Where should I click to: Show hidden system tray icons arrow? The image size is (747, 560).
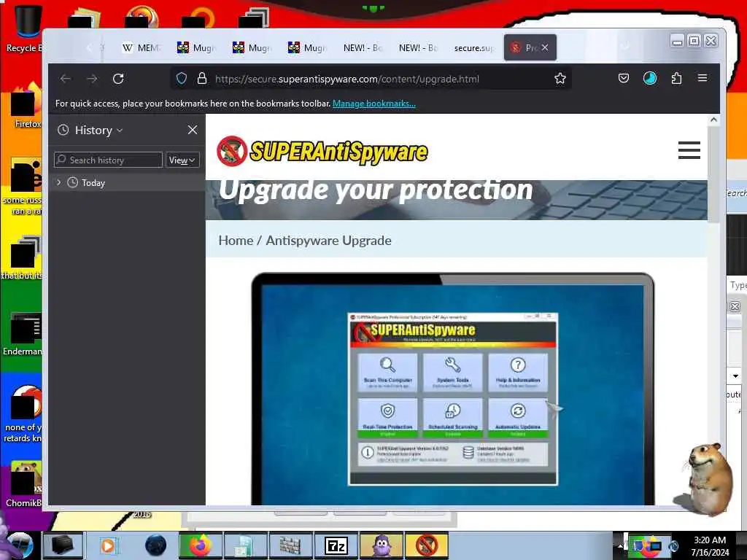coord(620,545)
